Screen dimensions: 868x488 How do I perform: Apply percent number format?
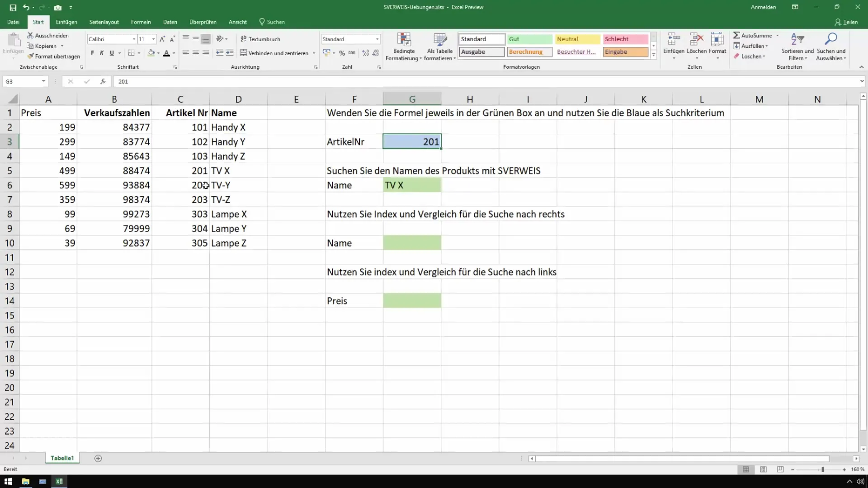click(x=342, y=53)
